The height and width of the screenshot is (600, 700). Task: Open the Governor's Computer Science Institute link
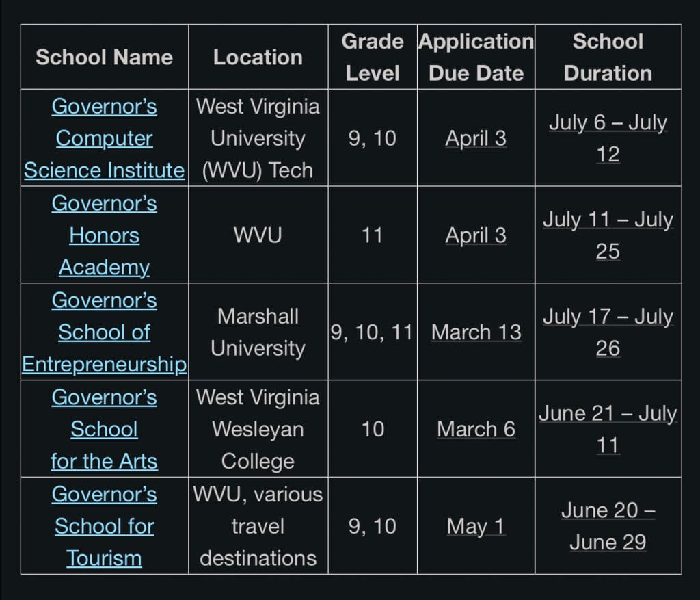[104, 138]
